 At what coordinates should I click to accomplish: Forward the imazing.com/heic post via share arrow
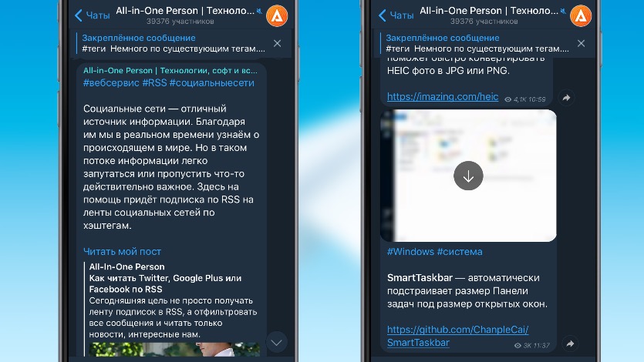click(566, 98)
